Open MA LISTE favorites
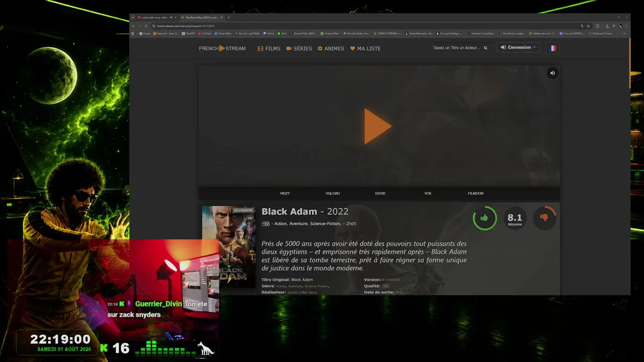The image size is (644, 362). click(365, 48)
